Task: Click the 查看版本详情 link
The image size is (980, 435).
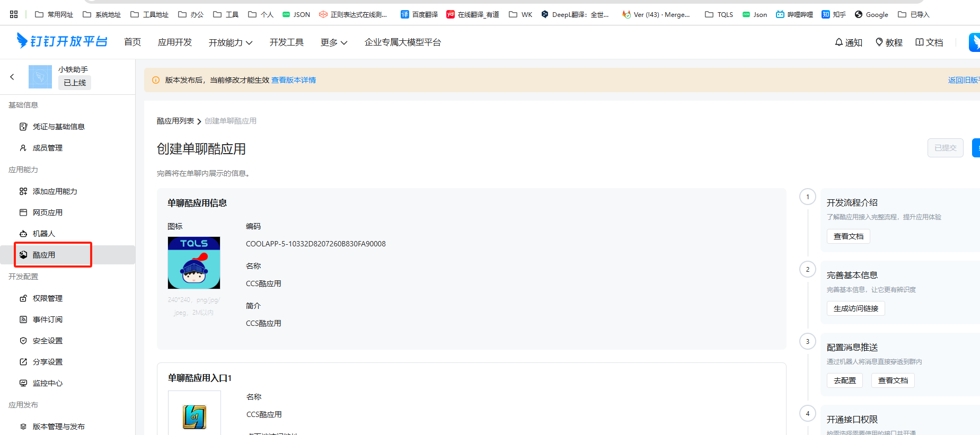Action: click(x=294, y=80)
